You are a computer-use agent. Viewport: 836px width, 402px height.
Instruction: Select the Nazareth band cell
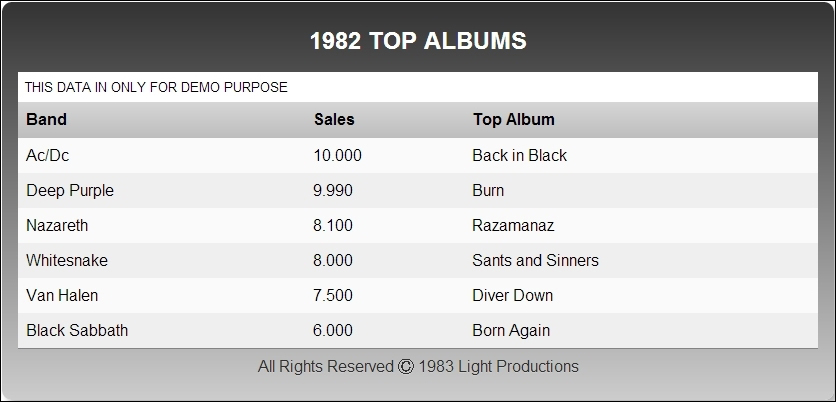pos(57,226)
